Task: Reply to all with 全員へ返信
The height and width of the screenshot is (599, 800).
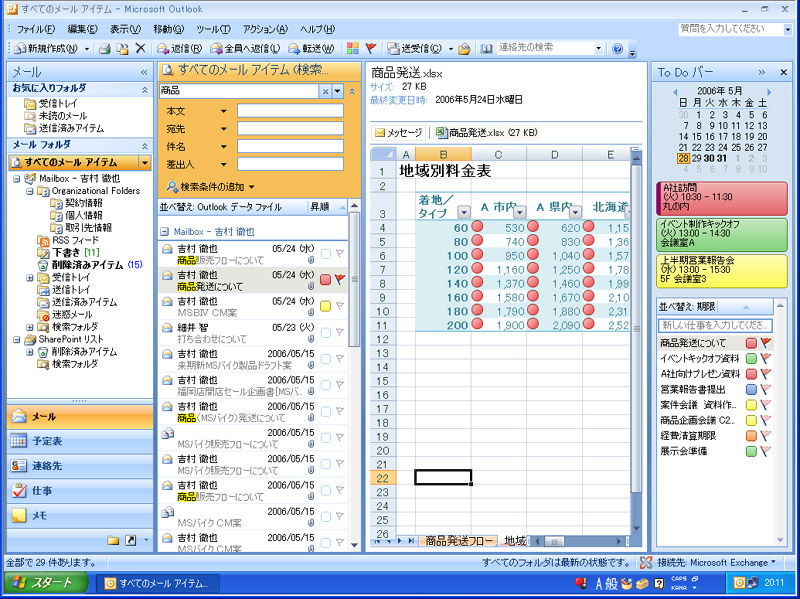Action: [x=245, y=48]
